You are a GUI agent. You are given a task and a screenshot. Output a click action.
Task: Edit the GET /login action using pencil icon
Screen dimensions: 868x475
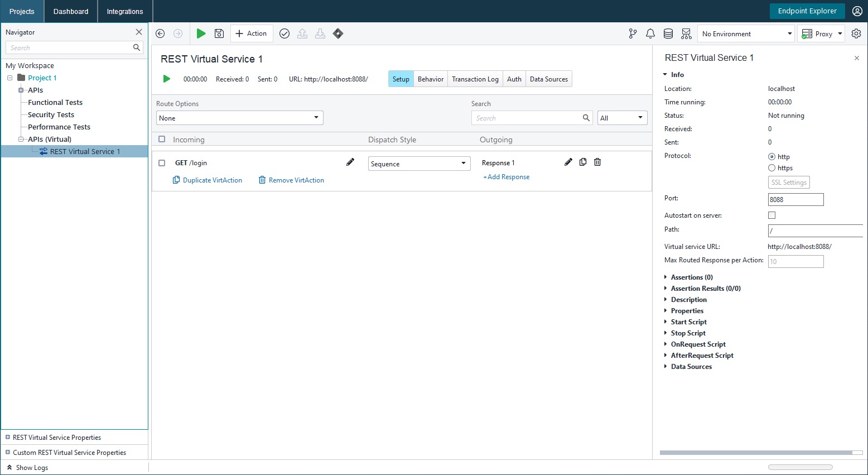350,162
